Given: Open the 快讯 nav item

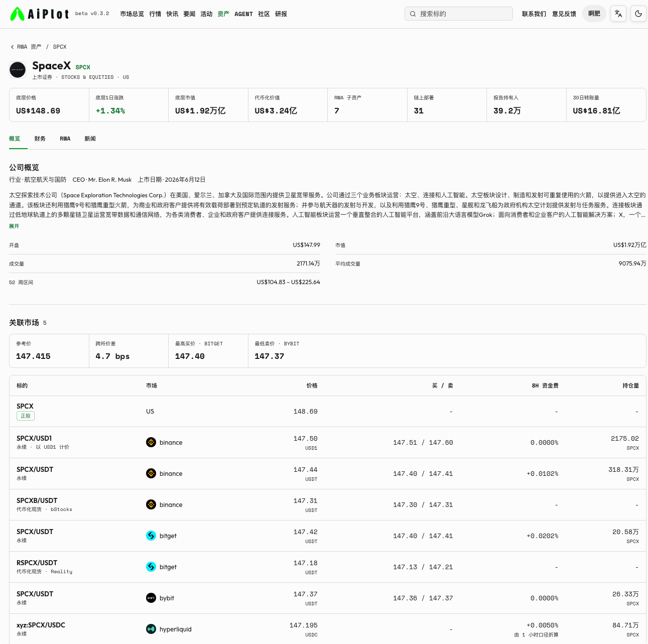Looking at the screenshot, I should (172, 14).
